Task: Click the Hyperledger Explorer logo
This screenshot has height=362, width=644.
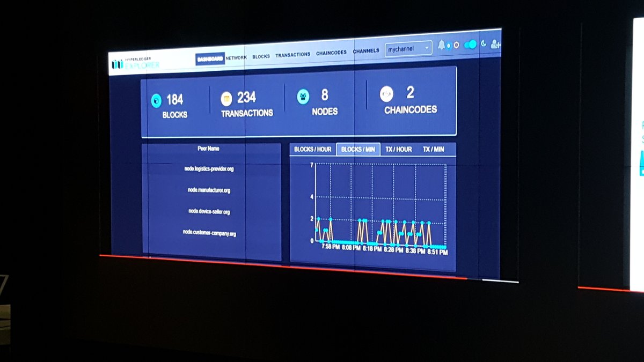Action: tap(136, 63)
